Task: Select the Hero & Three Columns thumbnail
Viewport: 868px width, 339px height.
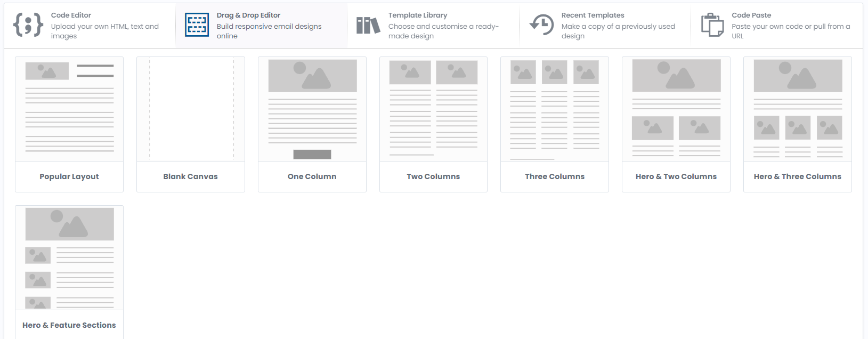Action: 798,109
